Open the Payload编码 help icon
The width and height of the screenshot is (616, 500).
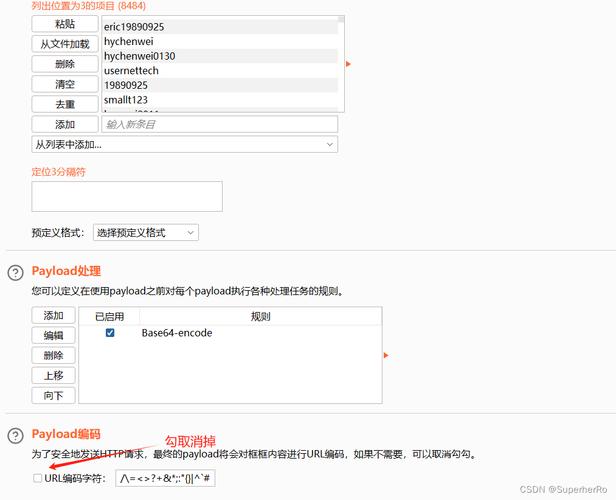click(16, 435)
